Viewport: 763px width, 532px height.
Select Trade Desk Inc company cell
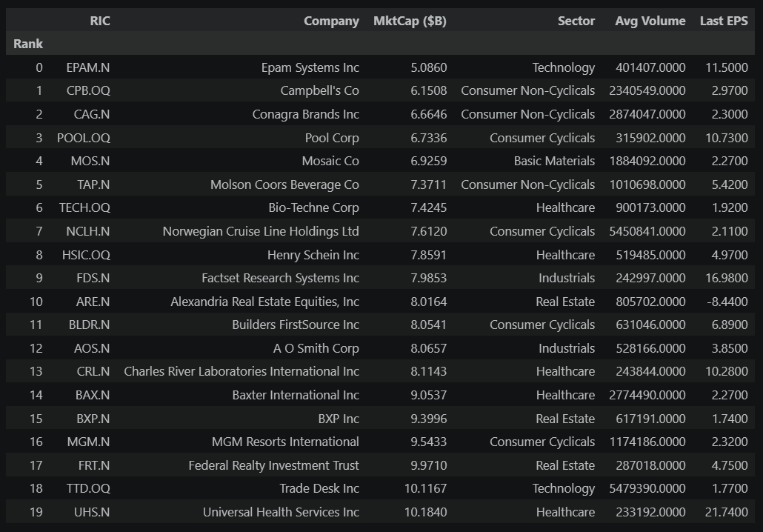tap(319, 488)
